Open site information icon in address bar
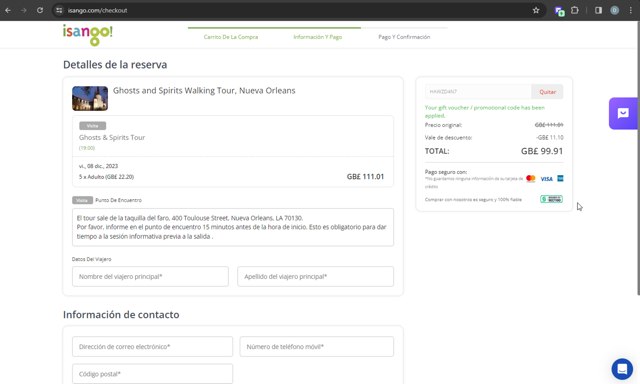 [x=59, y=10]
